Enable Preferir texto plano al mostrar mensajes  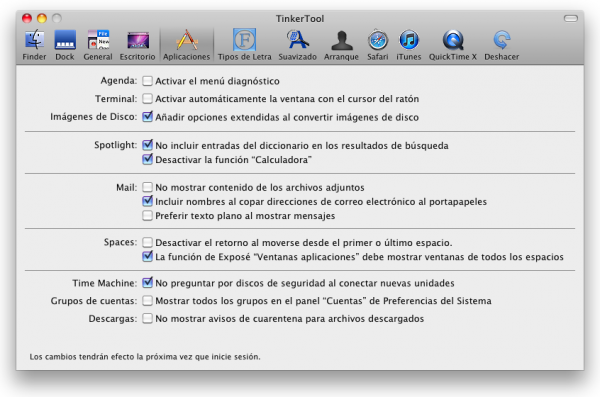(147, 216)
